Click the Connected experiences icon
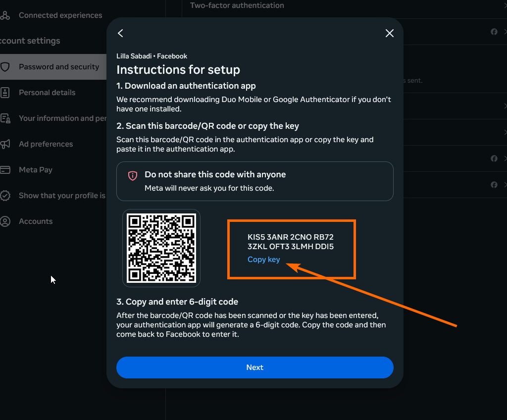 5,15
